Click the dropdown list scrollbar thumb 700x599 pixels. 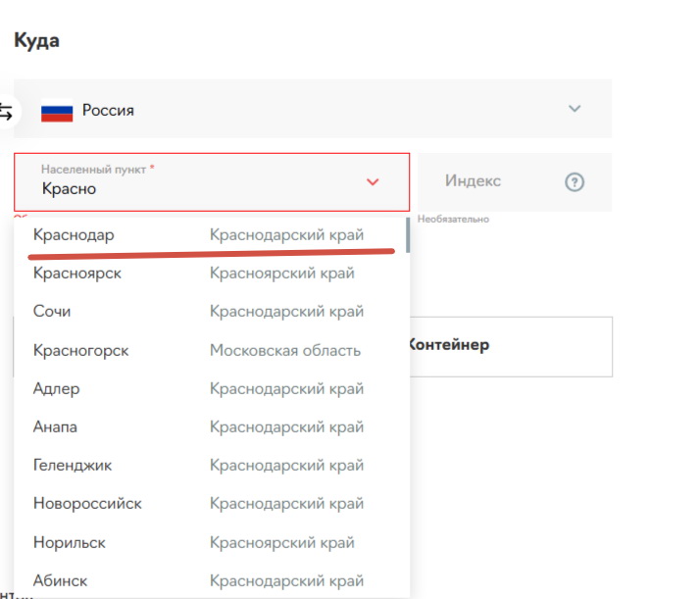click(407, 236)
